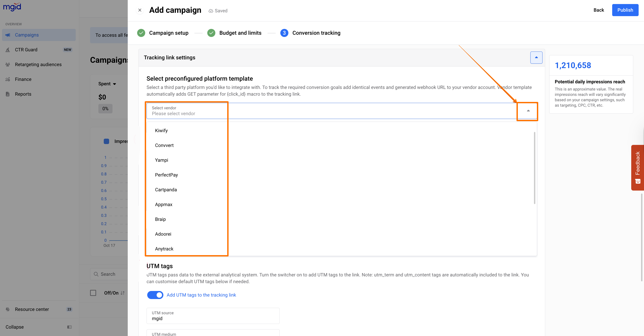644x336 pixels.
Task: Open Reports from the sidebar
Action: (23, 94)
